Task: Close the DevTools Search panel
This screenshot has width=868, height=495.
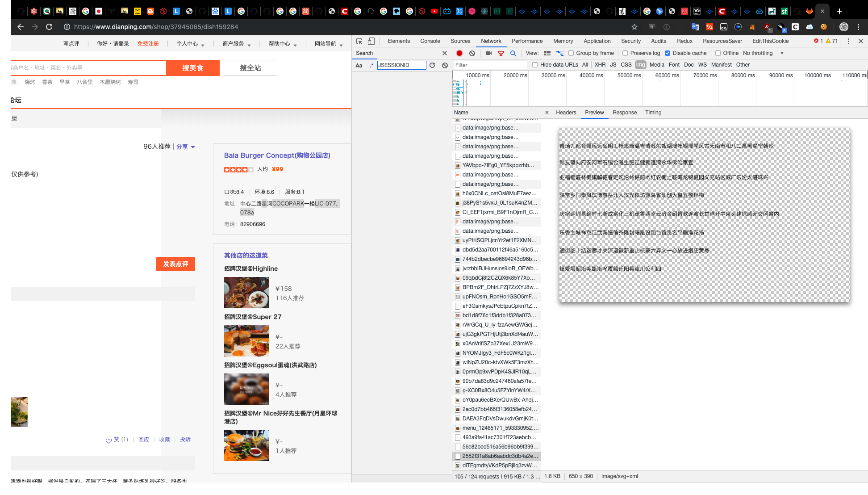Action: coord(445,53)
